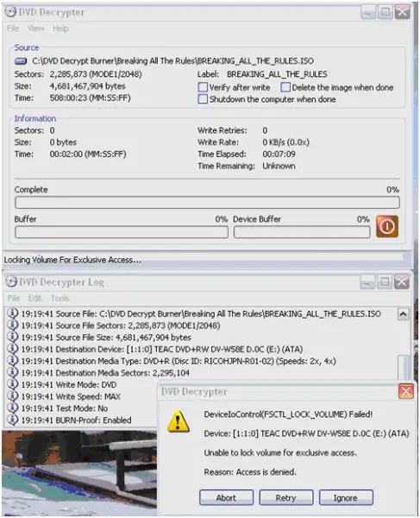Image resolution: width=420 pixels, height=518 pixels.
Task: Minimize the DVD Decrypter Log window
Action: (367, 282)
